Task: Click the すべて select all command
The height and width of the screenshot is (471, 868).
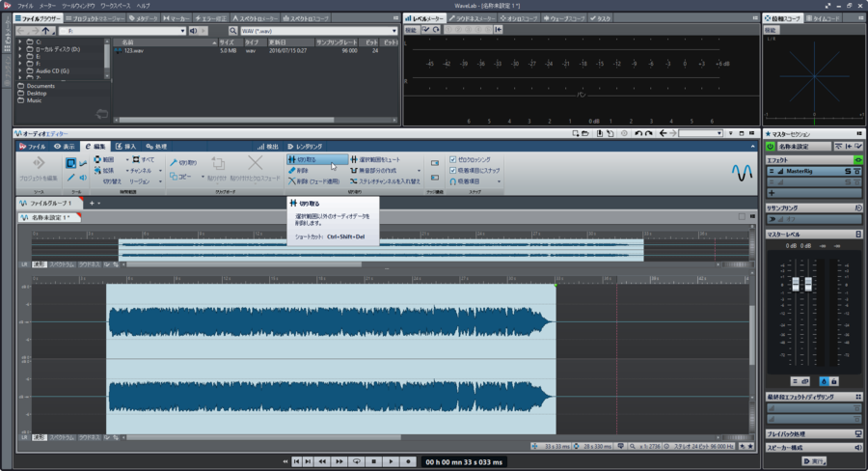Action: 144,159
